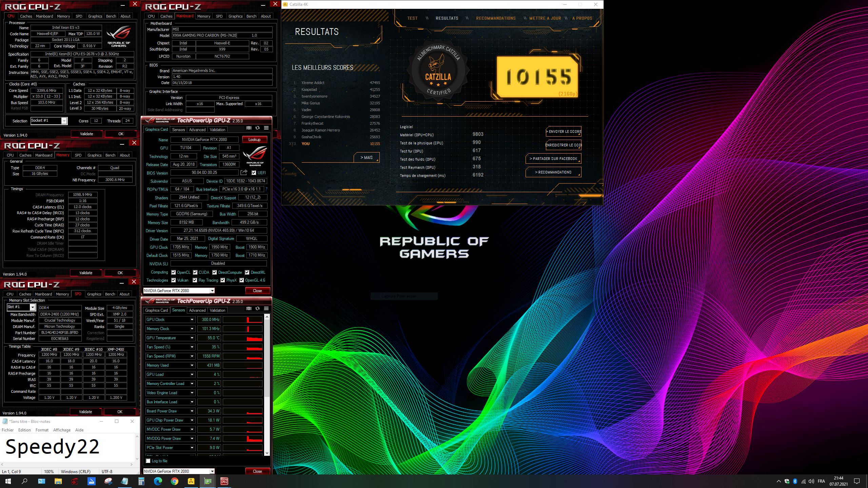Switch to GPU-Z graphics card taskbar icon
This screenshot has width=868, height=488.
208,481
